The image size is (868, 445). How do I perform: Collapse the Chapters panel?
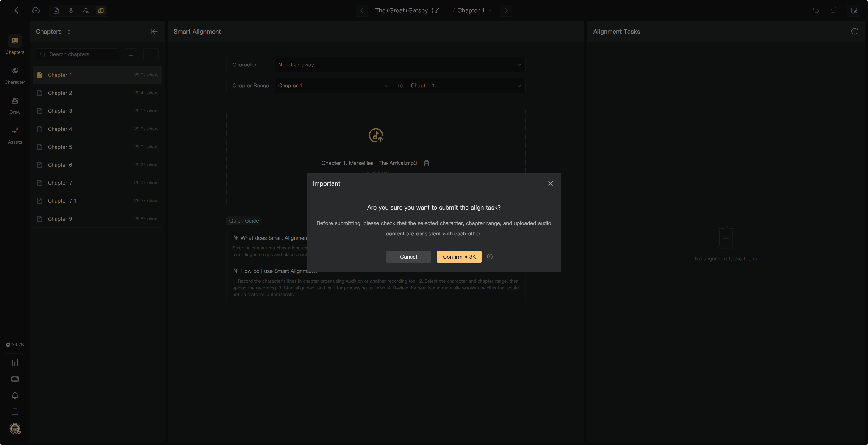pos(154,31)
